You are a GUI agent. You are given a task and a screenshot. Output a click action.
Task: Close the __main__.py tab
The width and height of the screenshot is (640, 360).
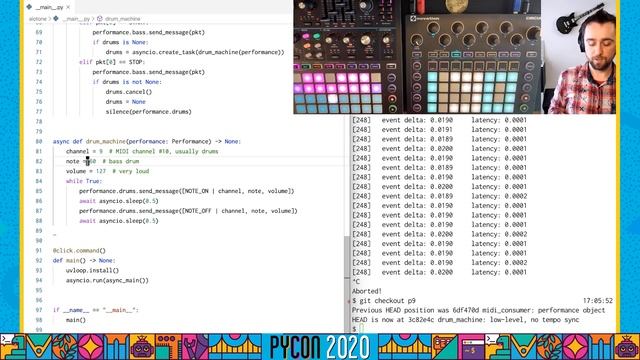click(68, 7)
